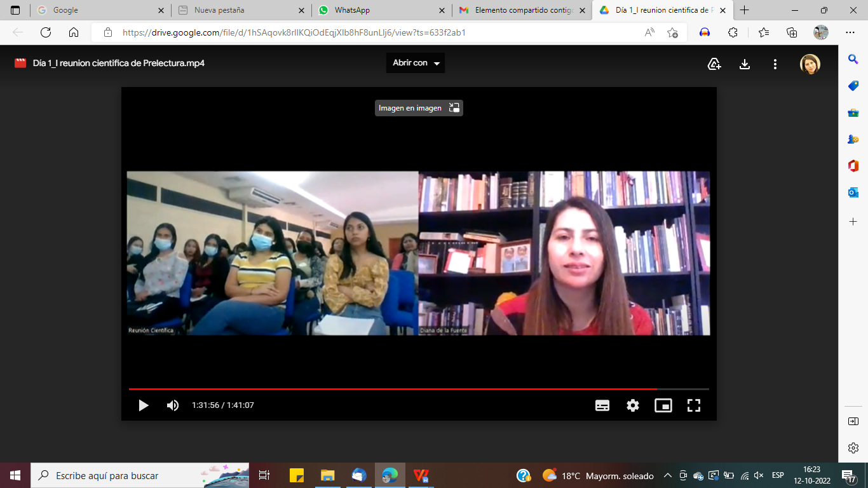Screen dimensions: 868x488
Task: Play the video
Action: pos(144,405)
